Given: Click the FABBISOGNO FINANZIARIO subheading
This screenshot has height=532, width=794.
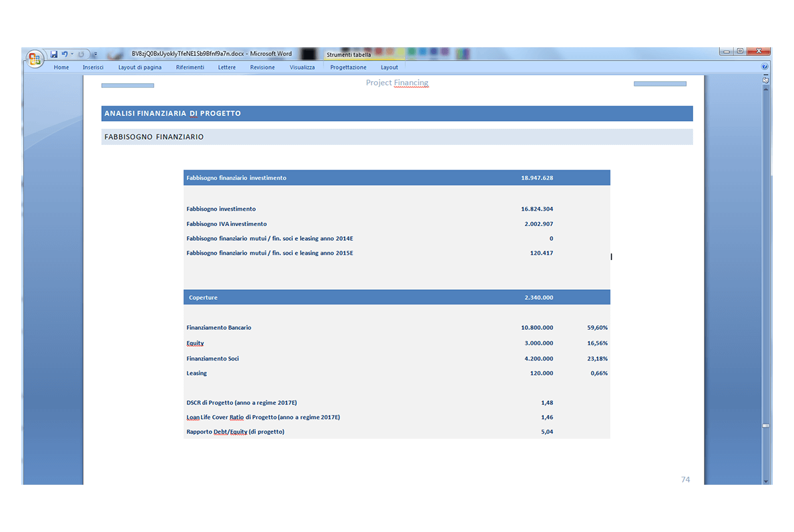Looking at the screenshot, I should 154,137.
